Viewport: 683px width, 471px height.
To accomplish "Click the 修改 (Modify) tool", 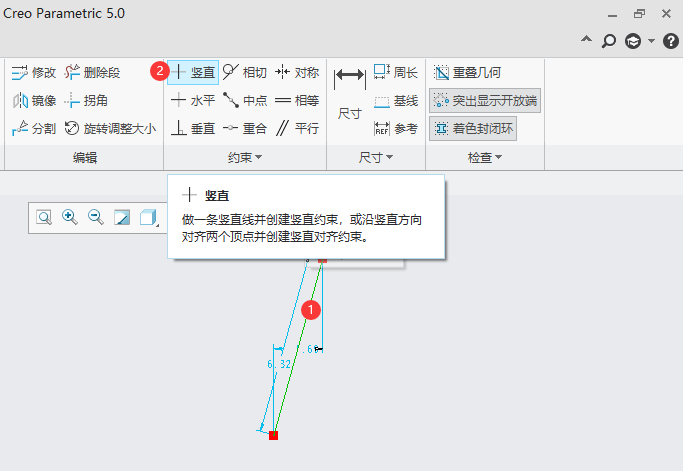I will 34,72.
